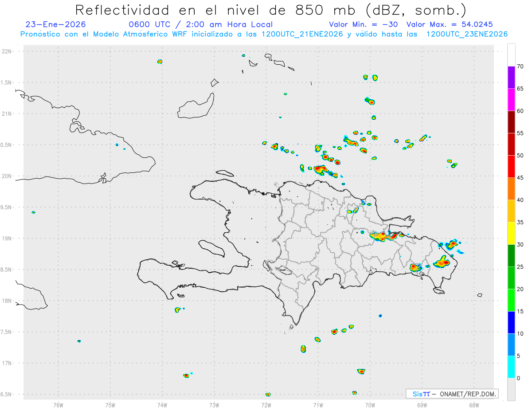Click the '55' colorbar label
The height and width of the screenshot is (411, 532).
pyautogui.click(x=520, y=133)
